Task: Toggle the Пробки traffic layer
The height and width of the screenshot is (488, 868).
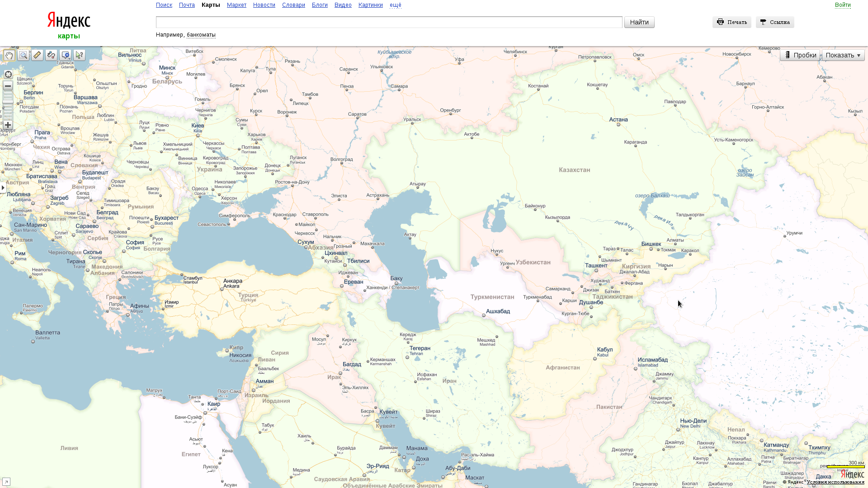Action: [x=800, y=55]
